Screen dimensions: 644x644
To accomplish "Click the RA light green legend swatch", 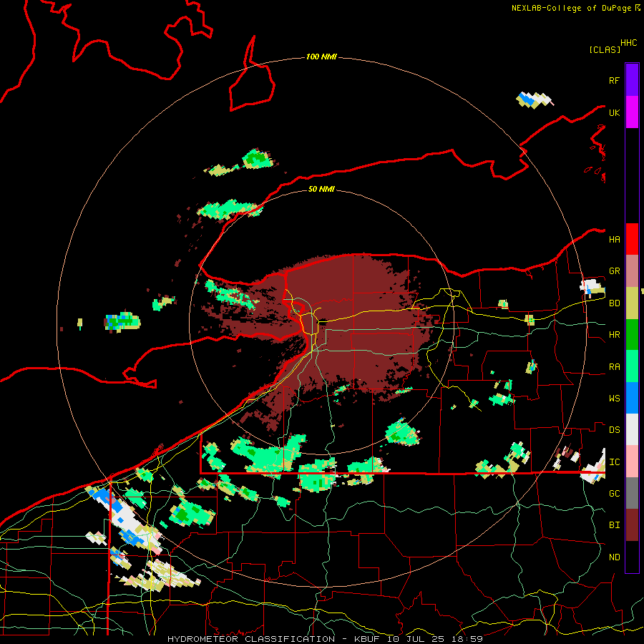I will [x=632, y=366].
